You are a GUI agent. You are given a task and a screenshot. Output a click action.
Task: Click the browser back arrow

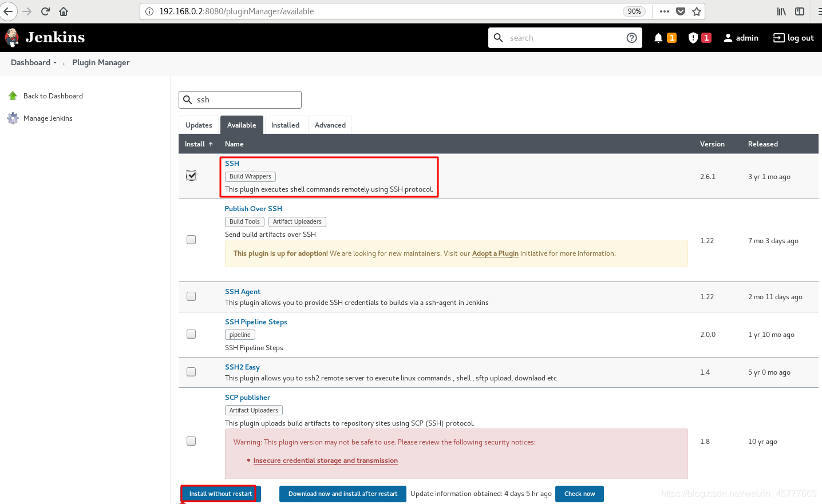coord(8,11)
